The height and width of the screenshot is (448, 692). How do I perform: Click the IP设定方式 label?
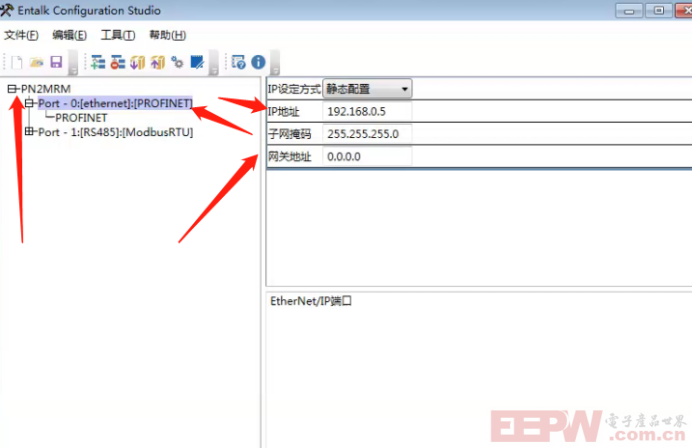(x=294, y=89)
